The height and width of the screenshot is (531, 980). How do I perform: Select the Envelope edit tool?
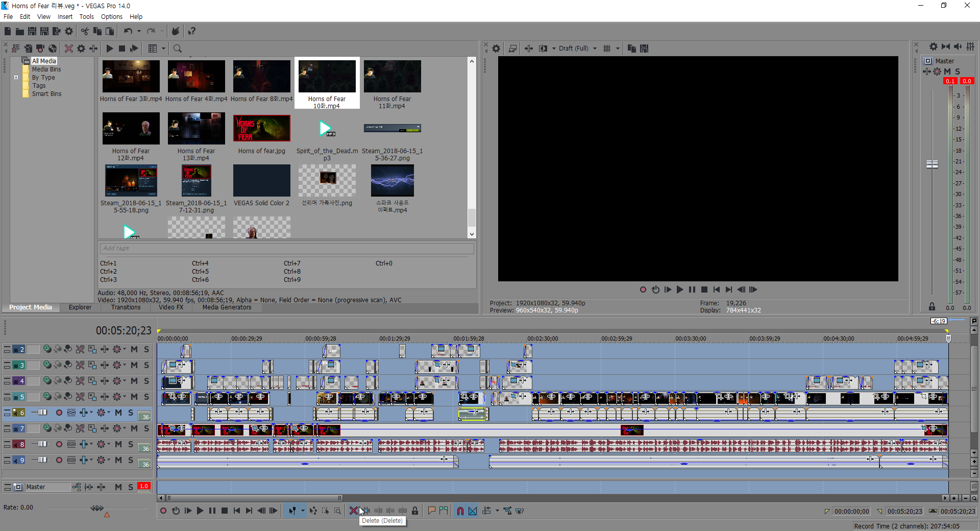point(313,511)
